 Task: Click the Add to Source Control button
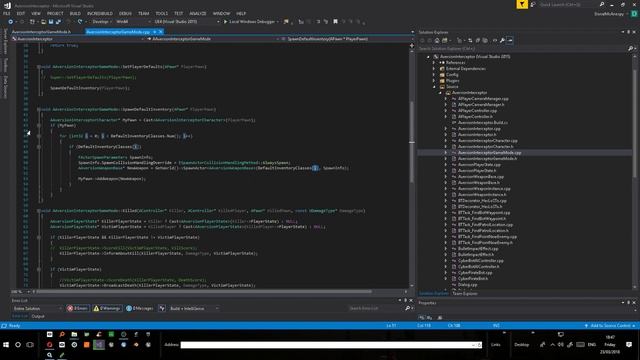click(610, 326)
